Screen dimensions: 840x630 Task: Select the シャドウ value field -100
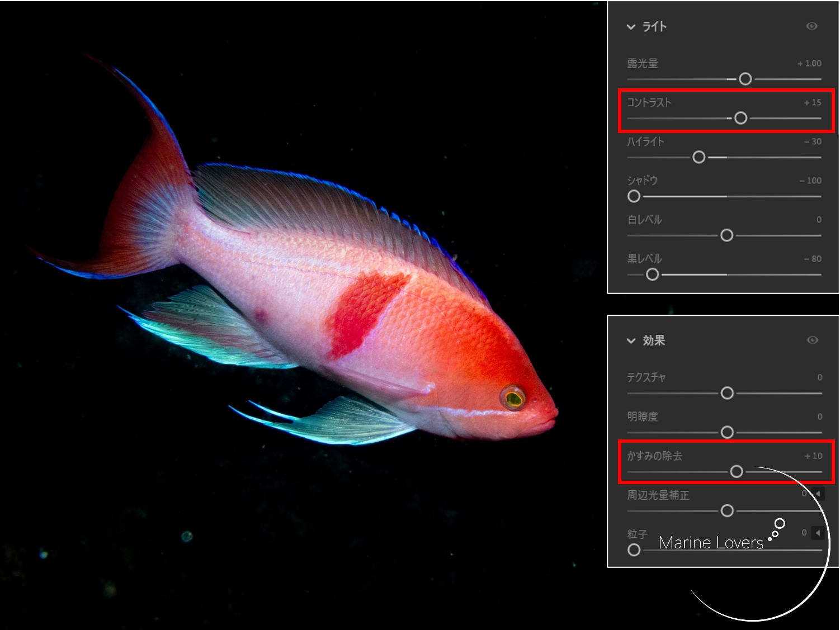coord(810,181)
